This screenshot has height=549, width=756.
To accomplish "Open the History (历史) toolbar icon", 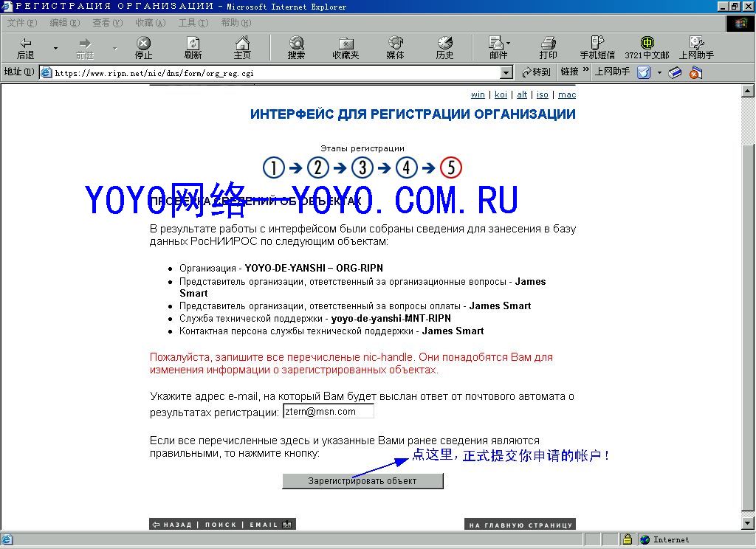I will pyautogui.click(x=444, y=48).
